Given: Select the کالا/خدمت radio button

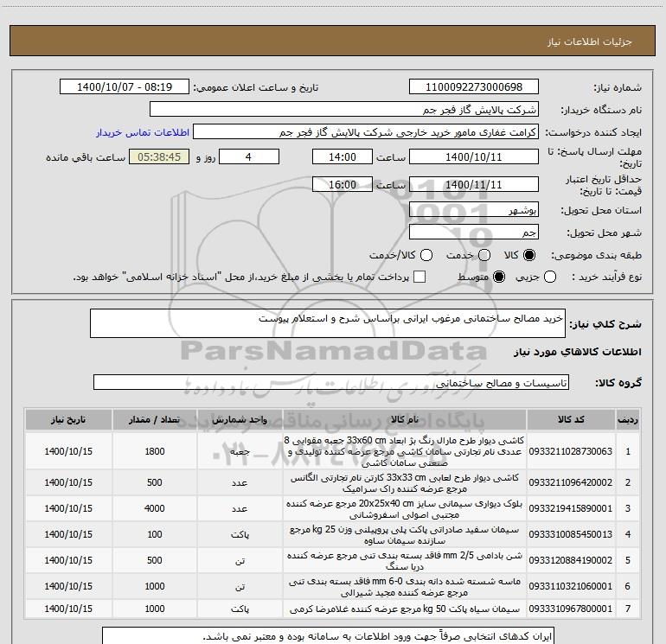Looking at the screenshot, I should 426,255.
